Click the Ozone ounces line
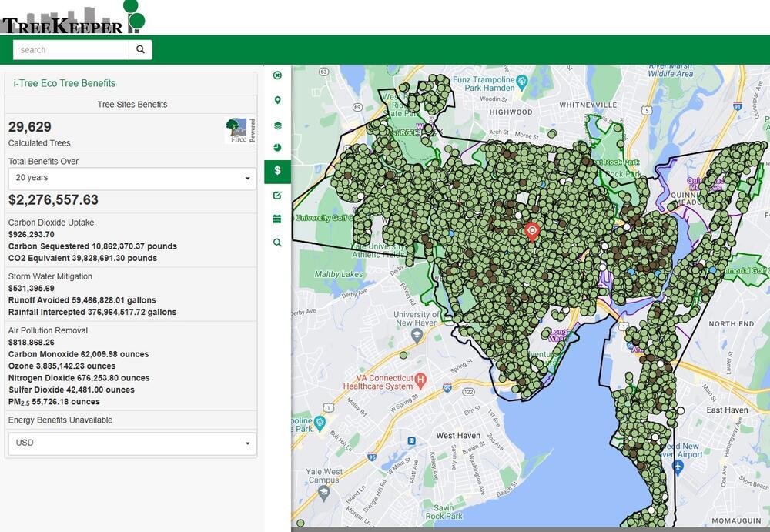 point(62,366)
